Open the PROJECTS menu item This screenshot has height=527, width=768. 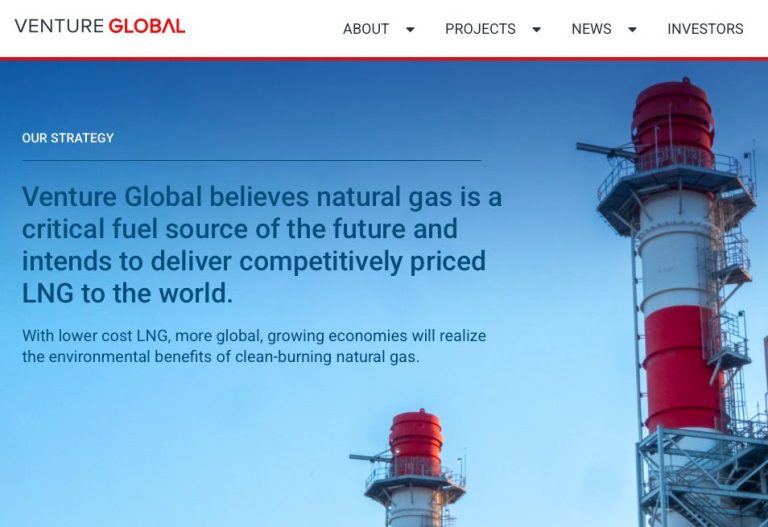480,29
